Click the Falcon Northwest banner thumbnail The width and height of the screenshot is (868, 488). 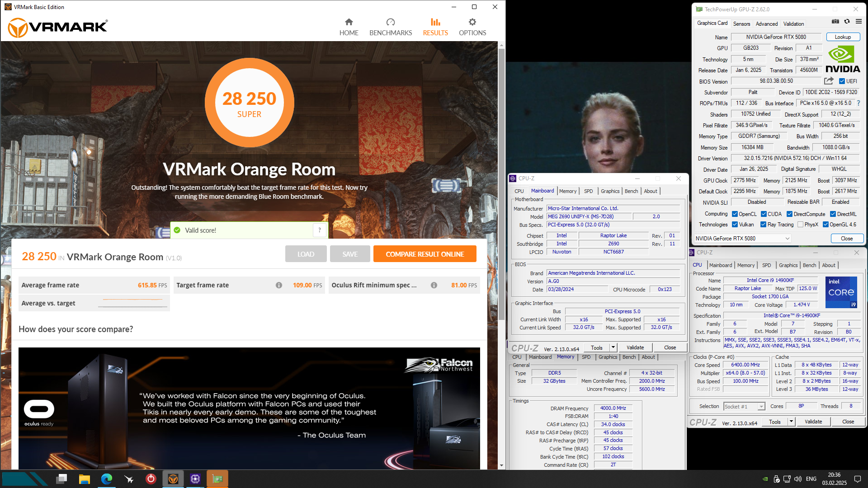pos(249,408)
